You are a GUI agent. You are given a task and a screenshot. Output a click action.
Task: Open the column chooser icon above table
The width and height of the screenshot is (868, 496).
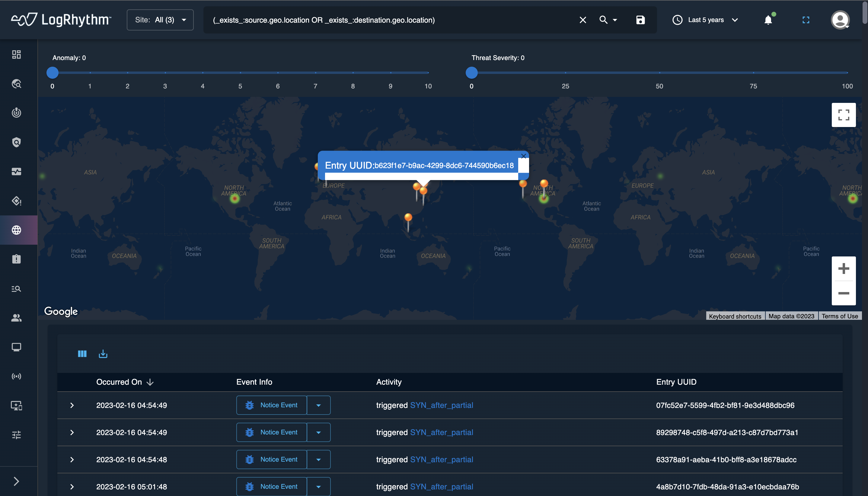[x=82, y=354]
